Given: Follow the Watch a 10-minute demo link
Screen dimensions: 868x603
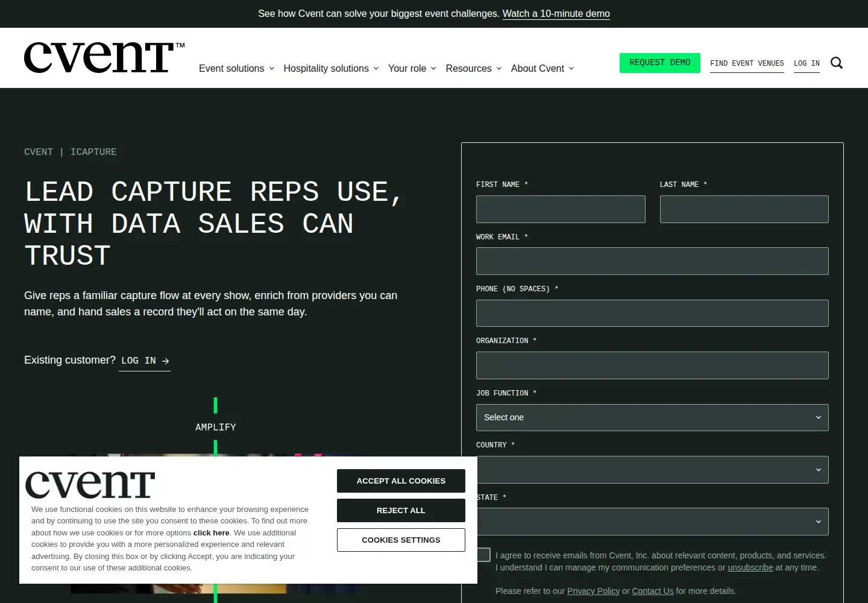Looking at the screenshot, I should 556,13.
